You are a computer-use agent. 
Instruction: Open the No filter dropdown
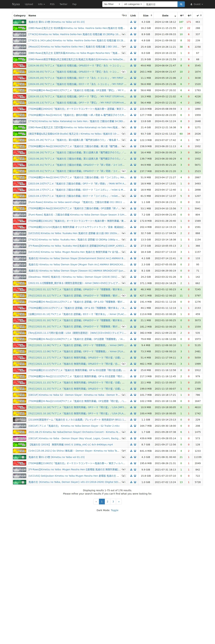(x=112, y=4)
